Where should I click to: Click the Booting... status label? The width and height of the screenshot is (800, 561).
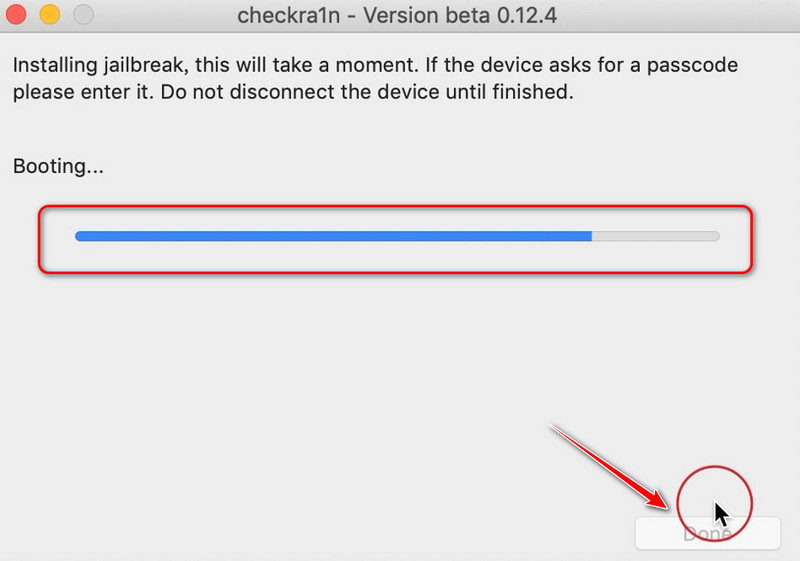[x=58, y=166]
